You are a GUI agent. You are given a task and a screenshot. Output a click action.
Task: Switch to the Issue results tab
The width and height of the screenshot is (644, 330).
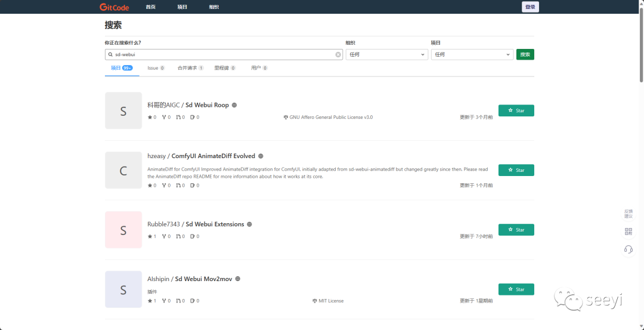(x=156, y=68)
